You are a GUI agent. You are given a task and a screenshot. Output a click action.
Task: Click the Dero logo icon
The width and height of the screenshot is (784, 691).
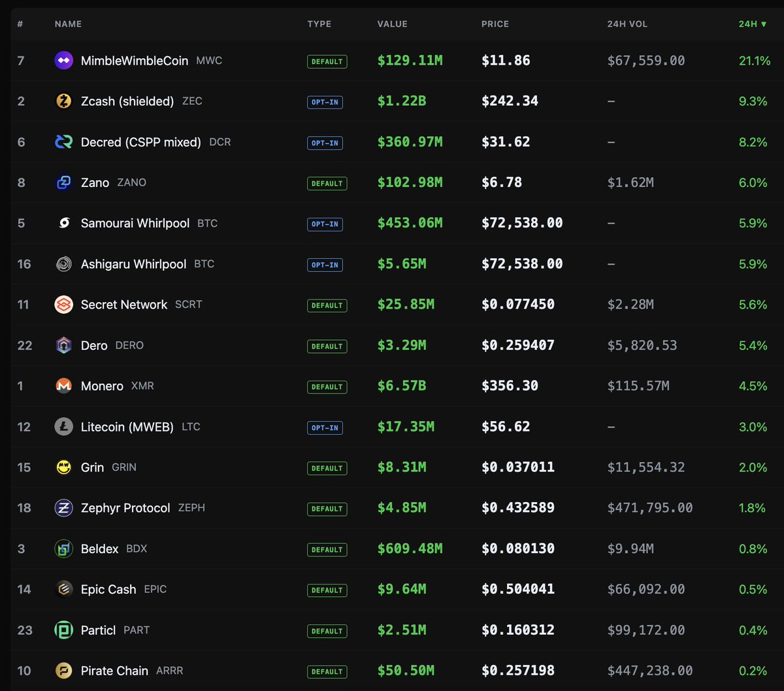tap(63, 345)
